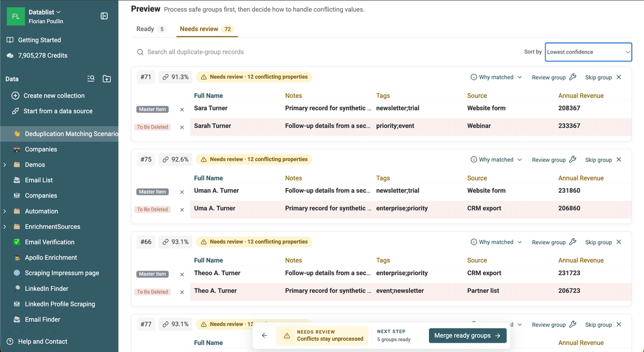This screenshot has height=352, width=644.
Task: Remove Theoo A. Turner row with X
Action: 182,274
